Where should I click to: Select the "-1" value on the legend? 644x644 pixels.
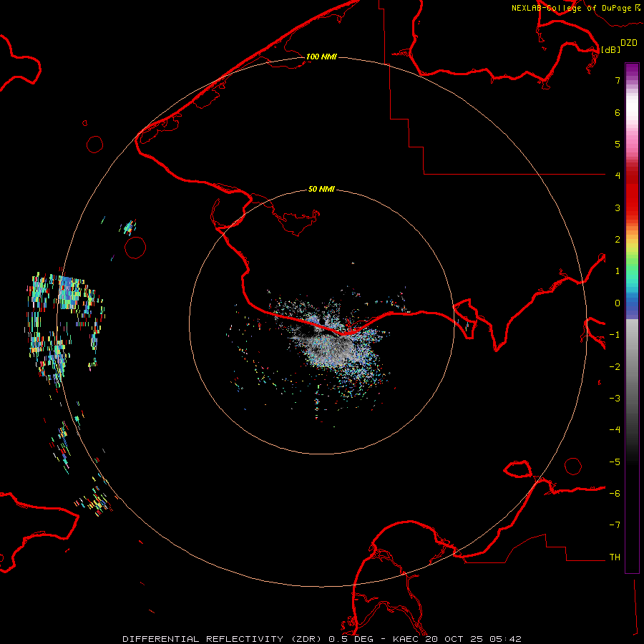tap(615, 335)
